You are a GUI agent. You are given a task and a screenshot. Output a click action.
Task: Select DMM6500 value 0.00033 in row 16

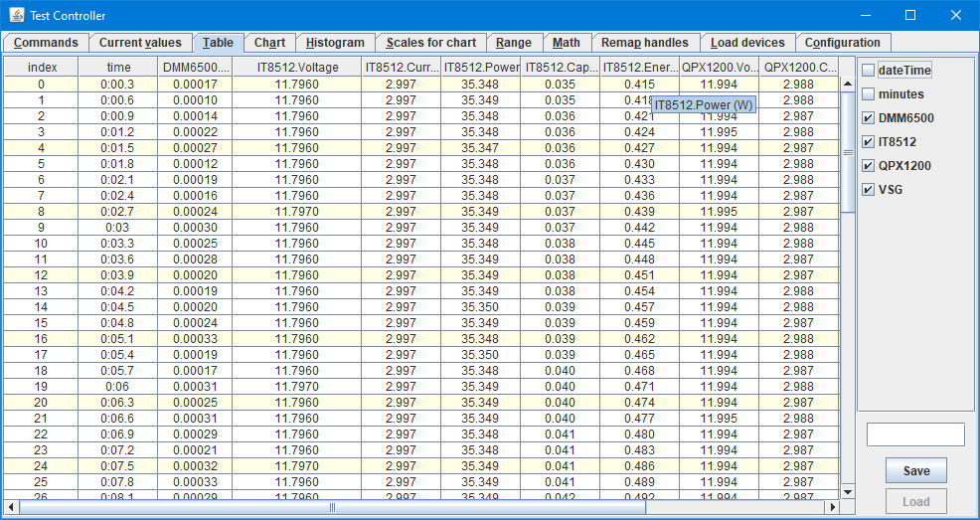[195, 339]
